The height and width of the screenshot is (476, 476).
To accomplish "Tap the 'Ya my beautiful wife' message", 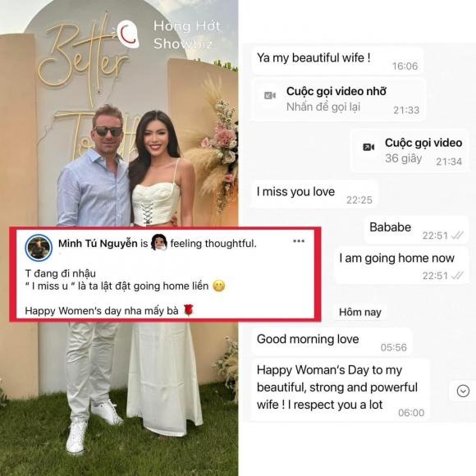I will [337, 60].
